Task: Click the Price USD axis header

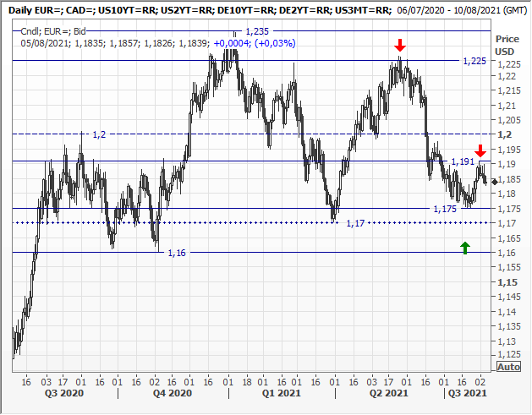Action: tap(507, 45)
